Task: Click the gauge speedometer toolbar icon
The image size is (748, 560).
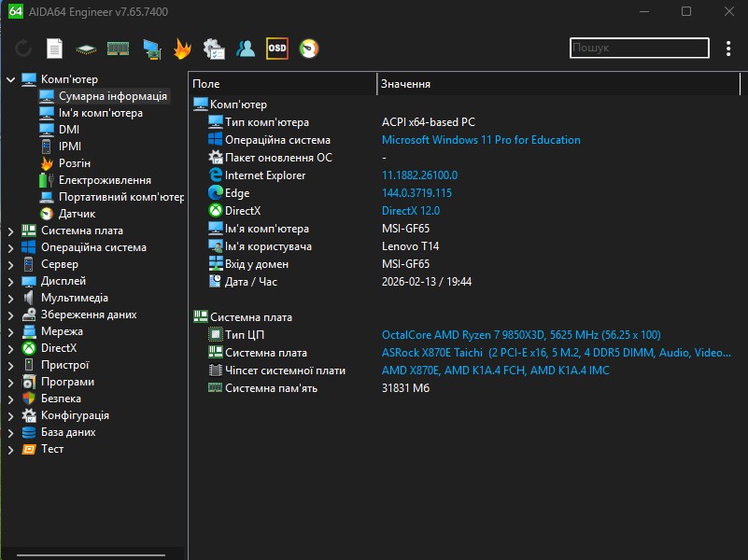Action: [308, 49]
